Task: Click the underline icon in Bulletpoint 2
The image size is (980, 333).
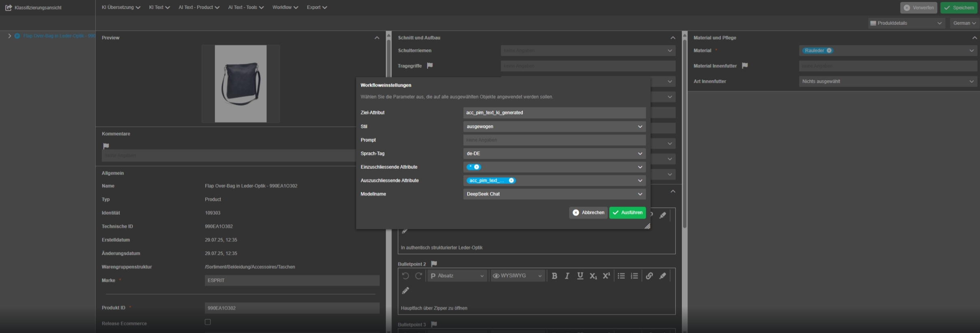Action: [x=580, y=276]
